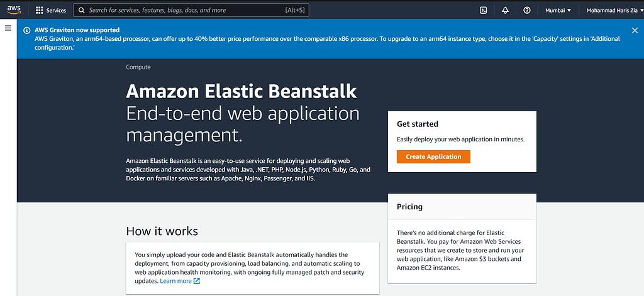The height and width of the screenshot is (296, 644).
Task: Click the Pricing panel heading
Action: pos(409,207)
